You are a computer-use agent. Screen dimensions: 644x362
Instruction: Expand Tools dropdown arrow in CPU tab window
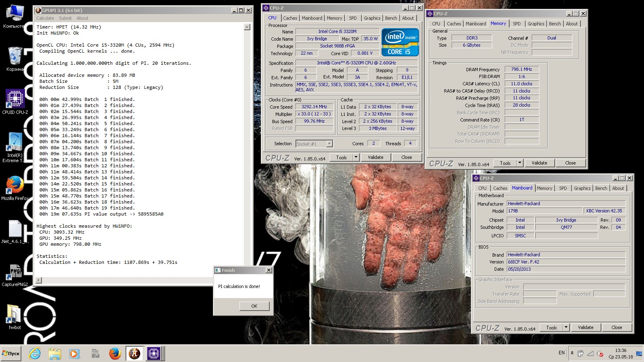[356, 157]
